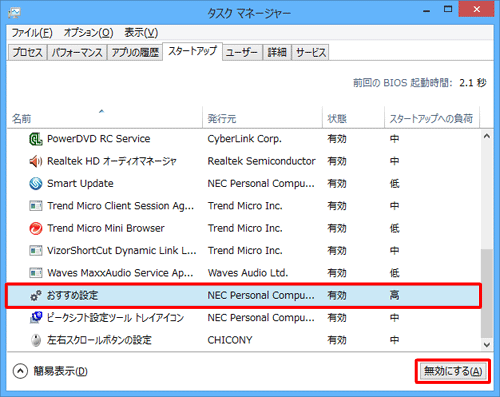Image resolution: width=500 pixels, height=397 pixels.
Task: Close the Task Manager window
Action: coord(476,9)
